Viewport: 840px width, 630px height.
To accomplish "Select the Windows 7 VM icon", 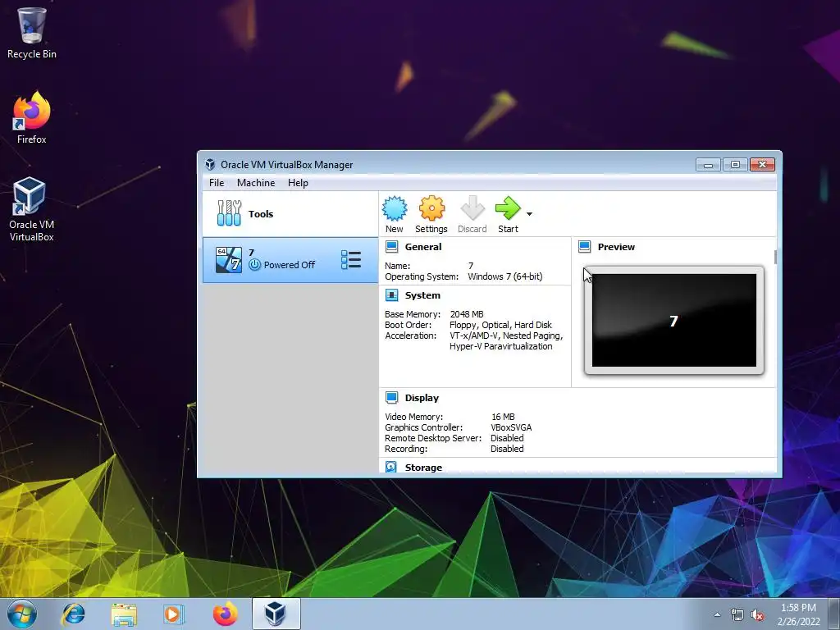I will (x=229, y=260).
